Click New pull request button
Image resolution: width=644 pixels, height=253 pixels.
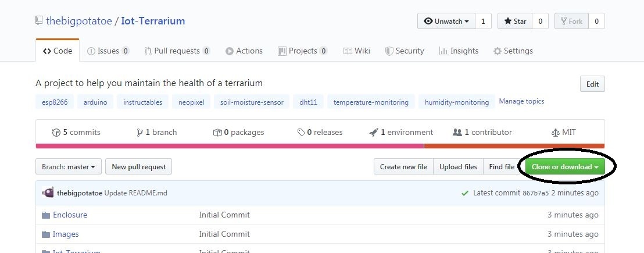[139, 167]
